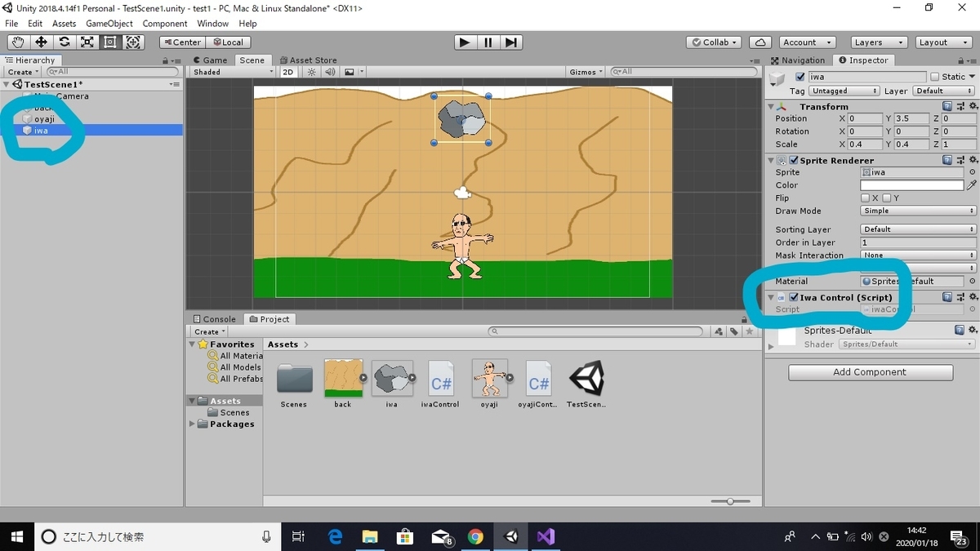The image size is (980, 551).
Task: Open the Window menu
Action: tap(212, 24)
